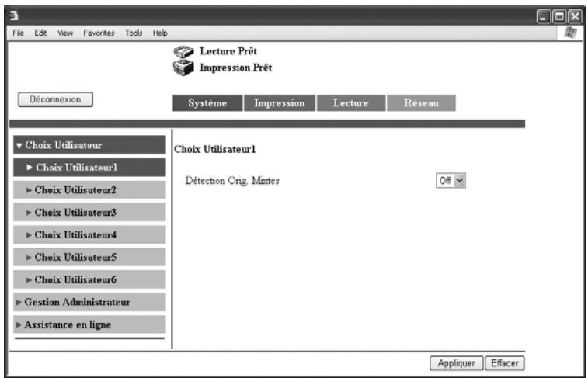
Task: Switch to the Réseau tab
Action: pyautogui.click(x=421, y=103)
